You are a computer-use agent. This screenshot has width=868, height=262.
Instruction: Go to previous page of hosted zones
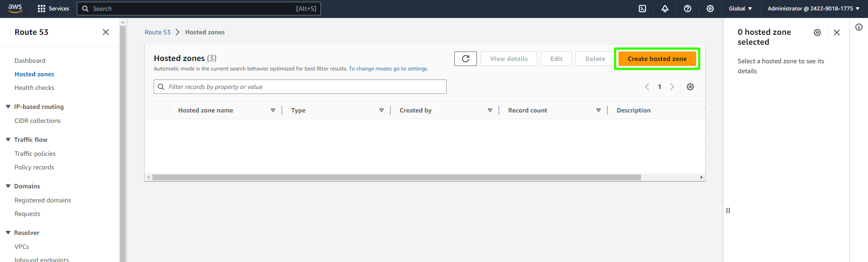(x=647, y=87)
